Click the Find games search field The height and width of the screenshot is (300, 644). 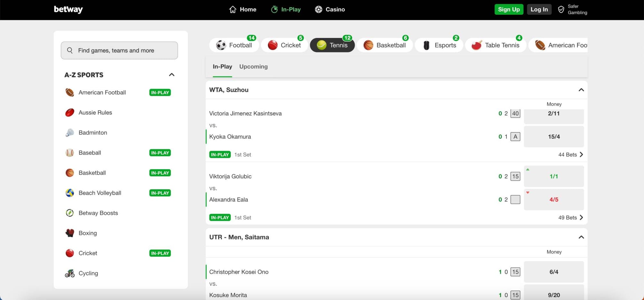pyautogui.click(x=119, y=50)
